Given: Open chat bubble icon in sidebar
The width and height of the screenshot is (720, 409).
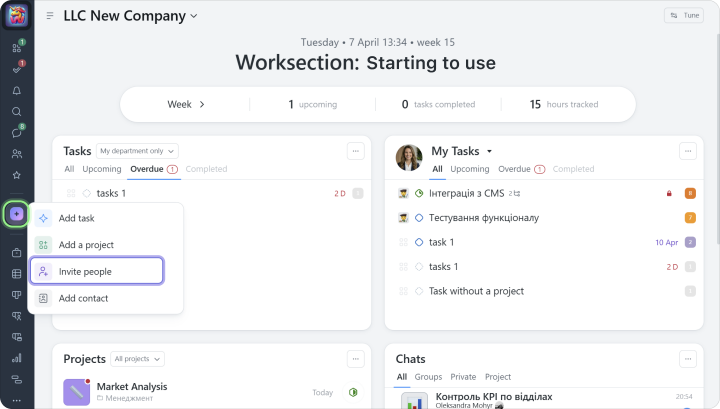Looking at the screenshot, I should [17, 132].
